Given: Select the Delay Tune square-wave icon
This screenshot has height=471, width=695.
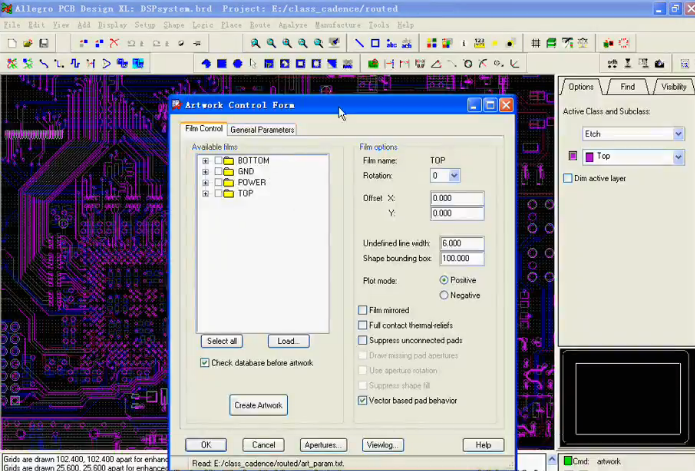Looking at the screenshot, I should (75, 63).
